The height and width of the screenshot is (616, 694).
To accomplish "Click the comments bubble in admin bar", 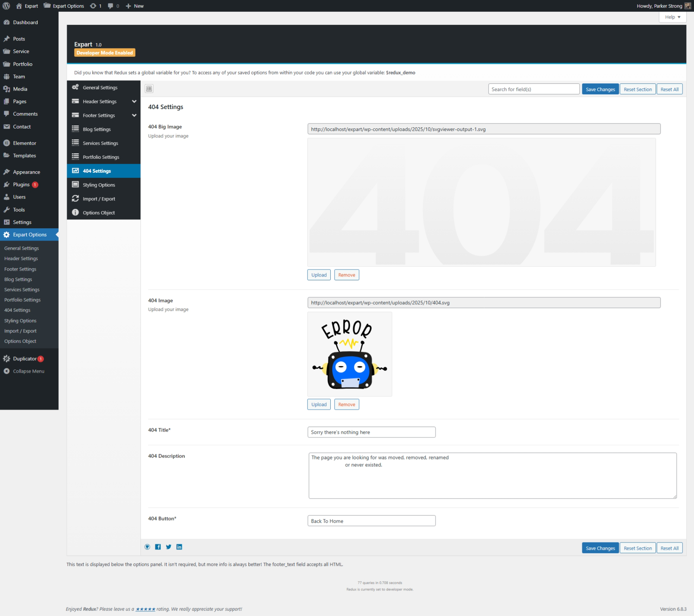I will click(113, 6).
